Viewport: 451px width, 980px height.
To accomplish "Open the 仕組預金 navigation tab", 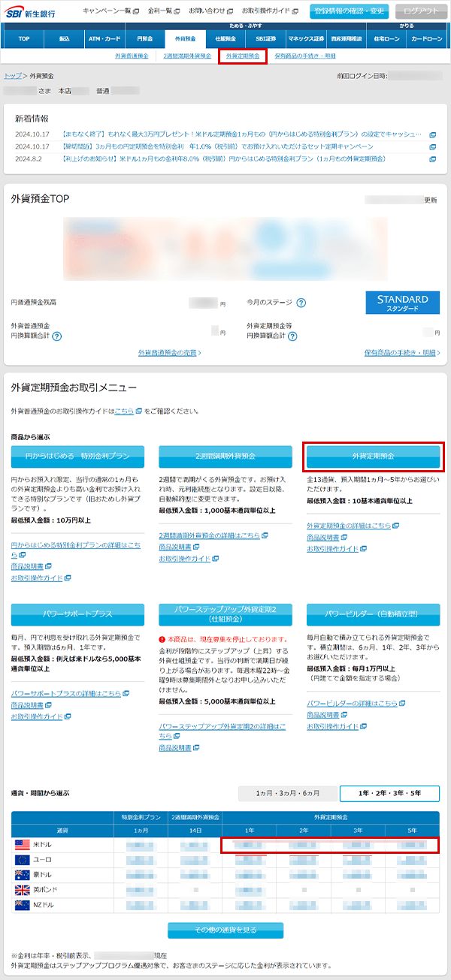I will [x=224, y=38].
